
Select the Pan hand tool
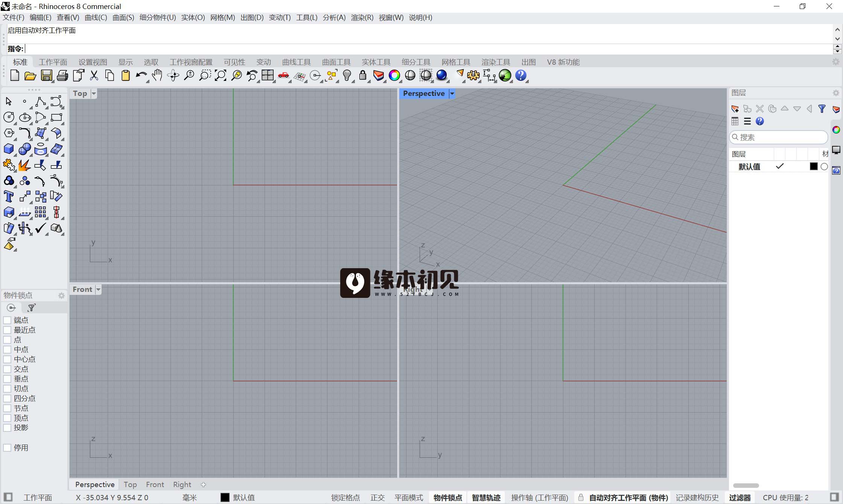click(157, 76)
